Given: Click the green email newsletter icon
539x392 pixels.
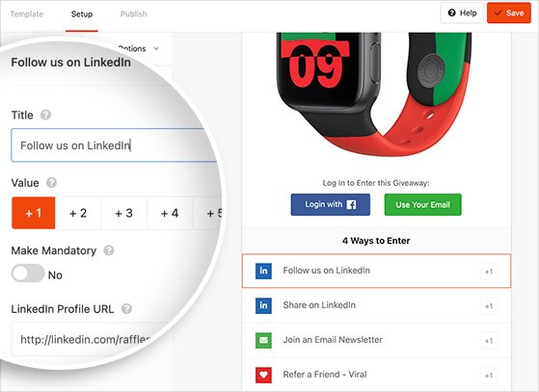Looking at the screenshot, I should point(263,340).
